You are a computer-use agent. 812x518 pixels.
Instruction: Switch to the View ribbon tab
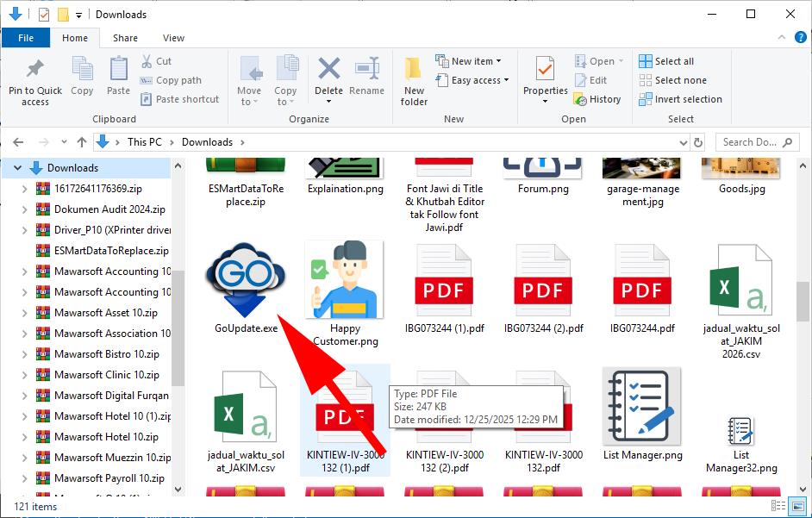173,38
